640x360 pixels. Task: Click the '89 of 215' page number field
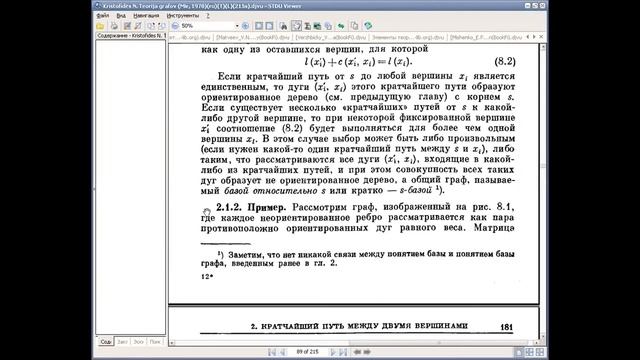[308, 352]
